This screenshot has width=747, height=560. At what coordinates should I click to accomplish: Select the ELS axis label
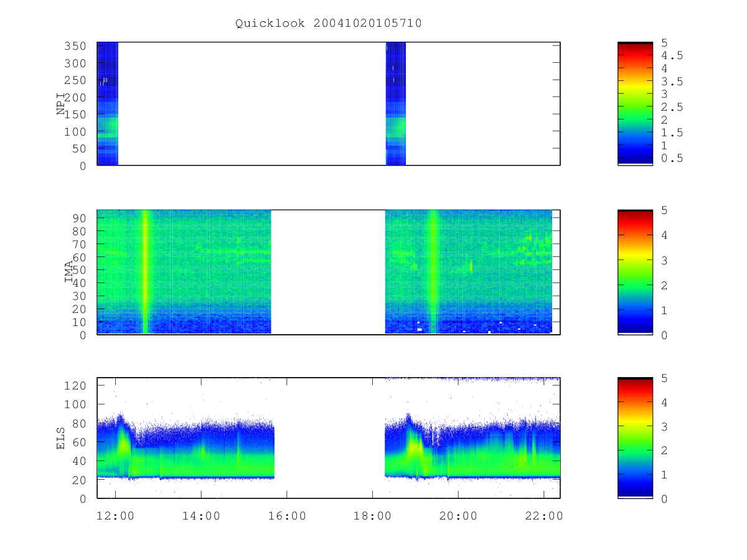coord(61,438)
